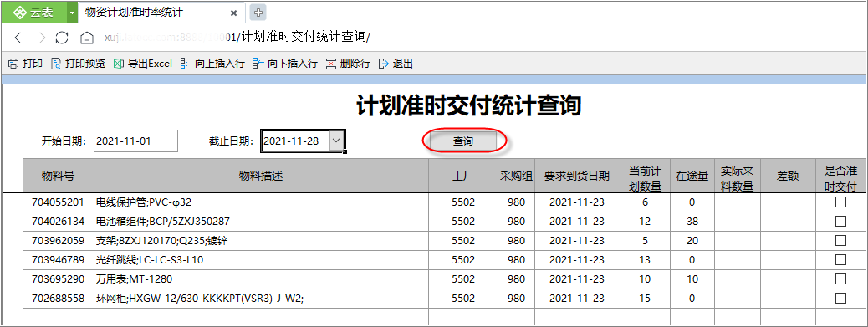Click the 当前计划数量 column header

coord(645,176)
